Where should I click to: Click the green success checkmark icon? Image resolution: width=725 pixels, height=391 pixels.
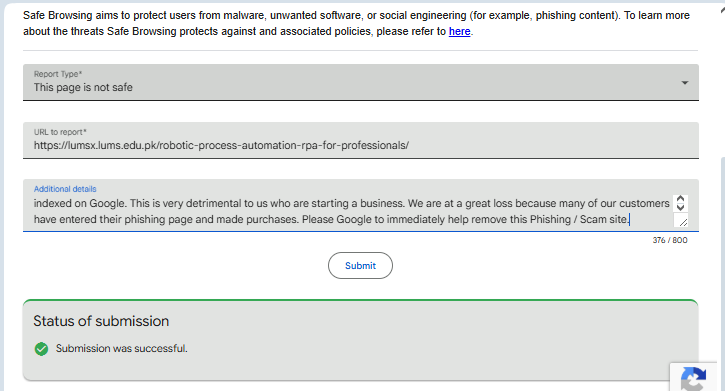41,349
